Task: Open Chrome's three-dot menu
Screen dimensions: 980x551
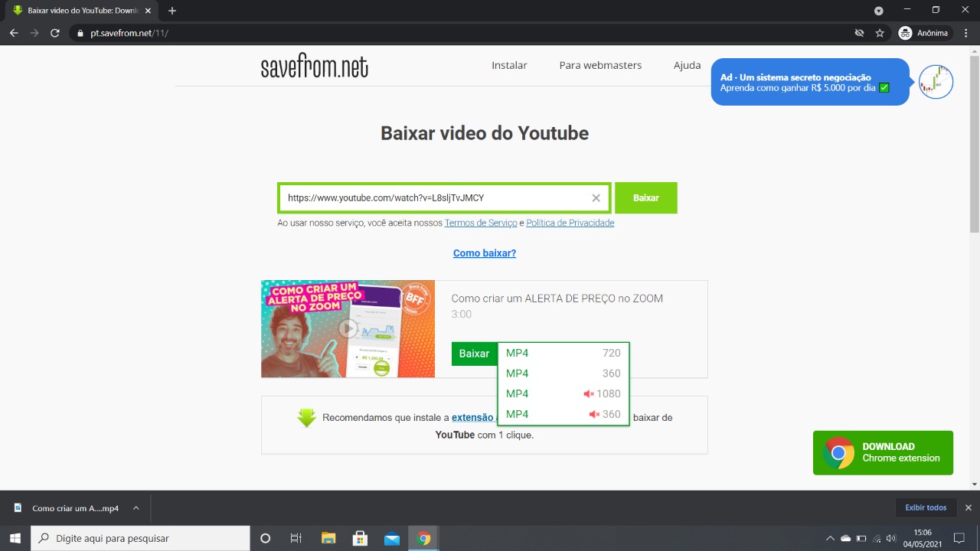Action: click(965, 33)
